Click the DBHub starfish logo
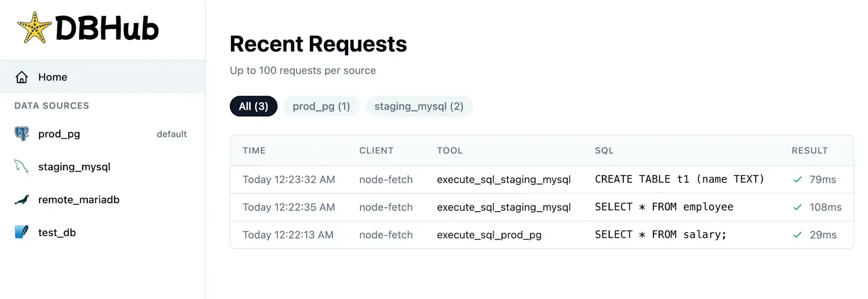Screen dimensions: 868x299 point(34,28)
